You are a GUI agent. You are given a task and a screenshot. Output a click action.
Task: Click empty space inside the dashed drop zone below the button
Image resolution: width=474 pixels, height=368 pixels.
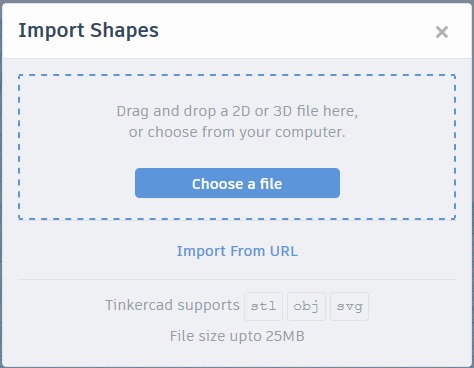pos(237,208)
